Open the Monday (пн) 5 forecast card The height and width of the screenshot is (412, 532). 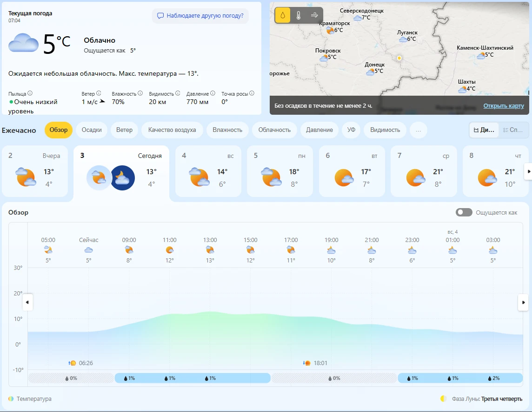pyautogui.click(x=279, y=171)
